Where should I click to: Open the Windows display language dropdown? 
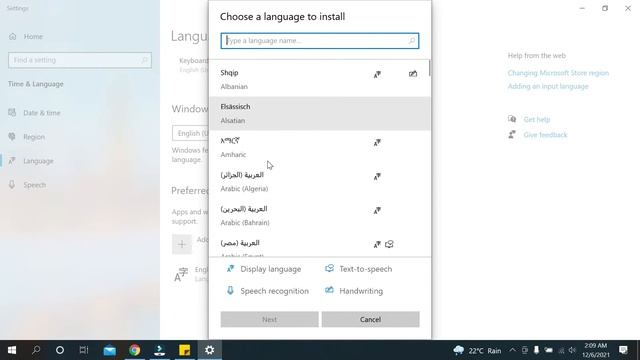click(x=190, y=133)
